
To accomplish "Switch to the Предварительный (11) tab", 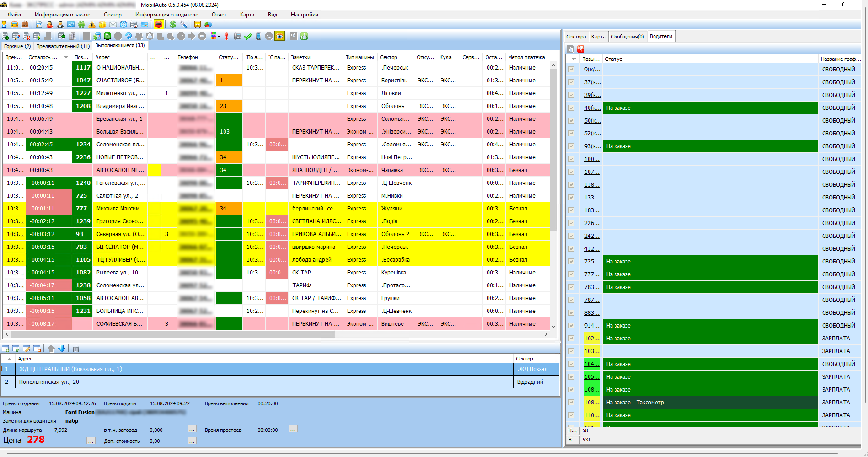I will pyautogui.click(x=63, y=46).
